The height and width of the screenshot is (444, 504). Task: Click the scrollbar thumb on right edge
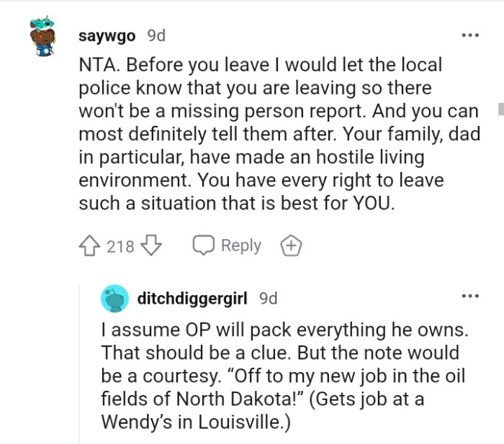[x=500, y=109]
